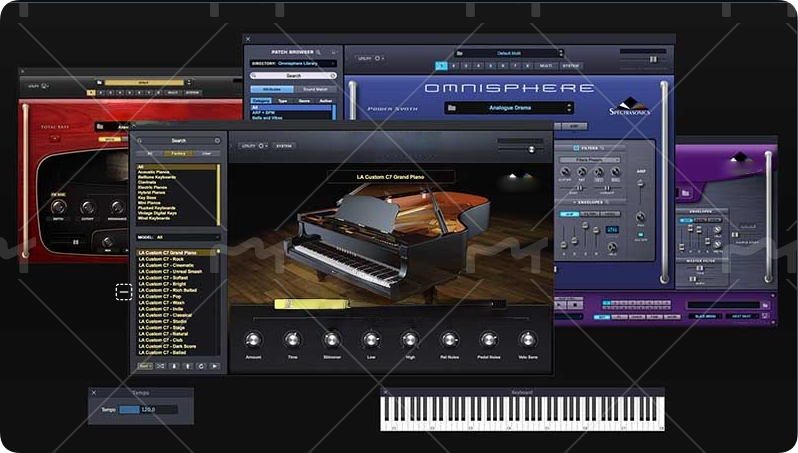Switch to Sound Match tab

click(x=316, y=89)
